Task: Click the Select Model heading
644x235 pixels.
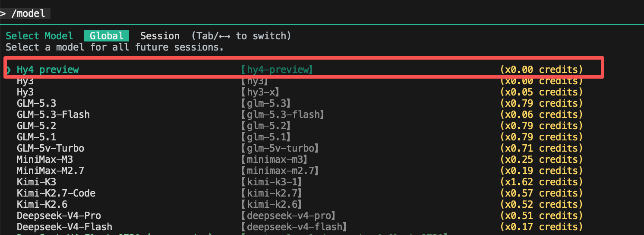Action: (39, 36)
